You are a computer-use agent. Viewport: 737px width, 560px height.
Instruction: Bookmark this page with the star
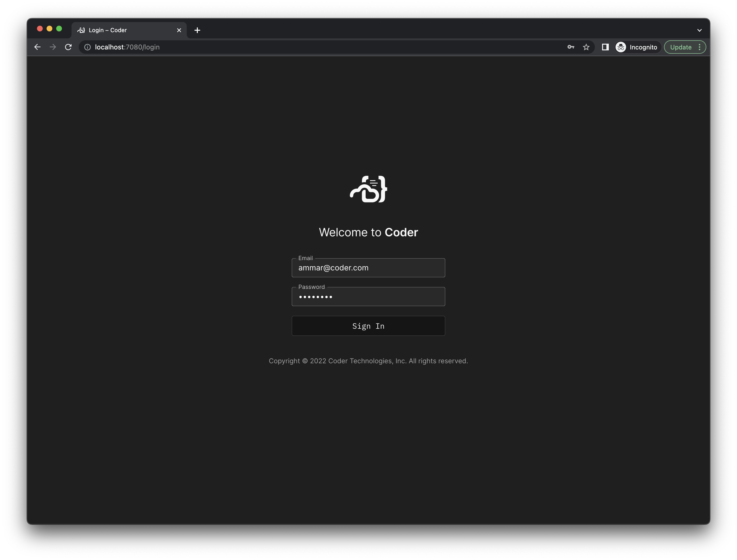(x=586, y=47)
